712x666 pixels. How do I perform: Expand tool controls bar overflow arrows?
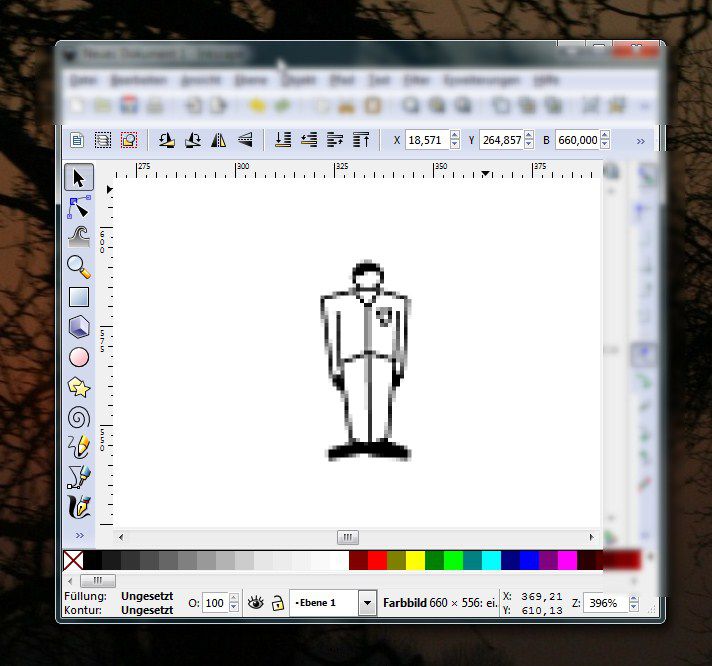coord(641,141)
